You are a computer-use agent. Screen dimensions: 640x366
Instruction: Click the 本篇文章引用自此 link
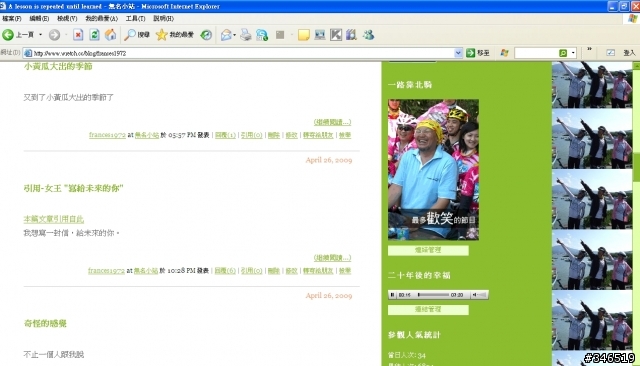[x=53, y=219]
